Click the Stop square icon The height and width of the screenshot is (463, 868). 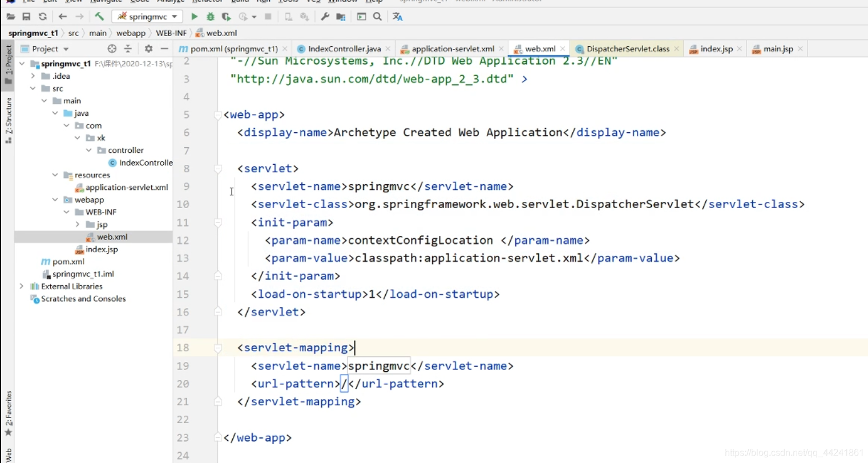(x=268, y=17)
